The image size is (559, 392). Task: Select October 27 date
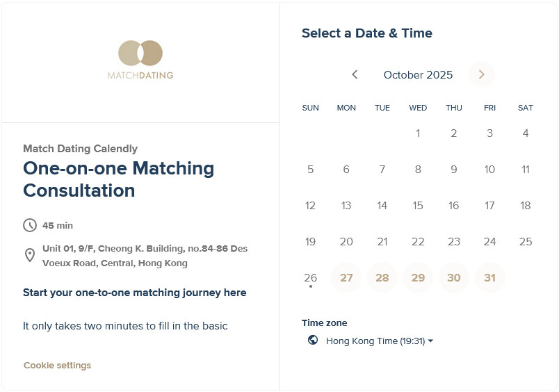coord(346,278)
